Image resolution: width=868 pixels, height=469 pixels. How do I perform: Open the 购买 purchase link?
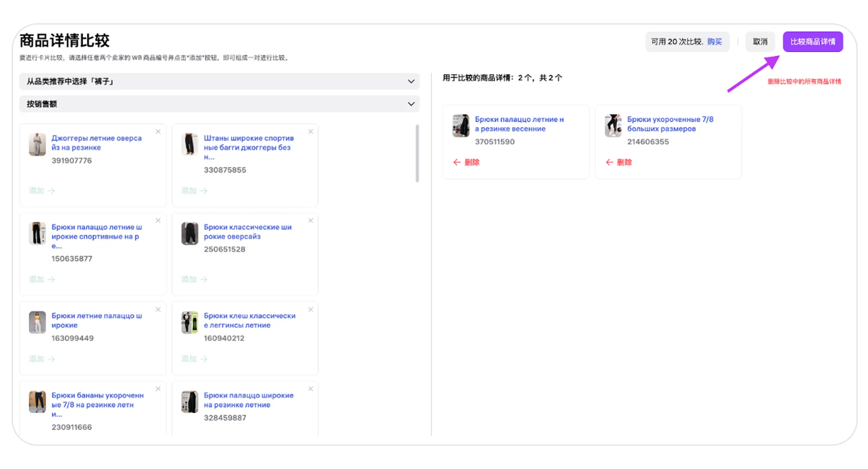[714, 42]
